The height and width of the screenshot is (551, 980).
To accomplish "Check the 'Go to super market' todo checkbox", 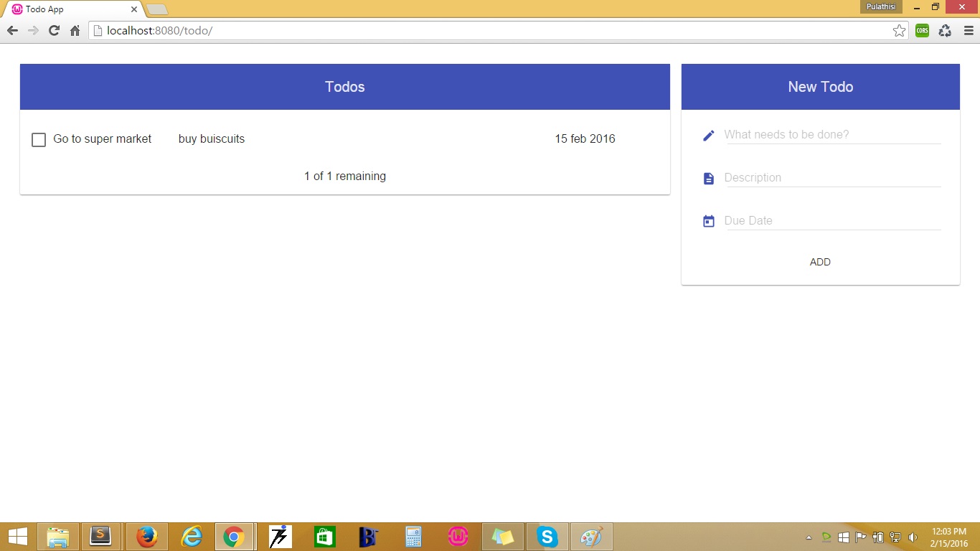I will pyautogui.click(x=39, y=139).
